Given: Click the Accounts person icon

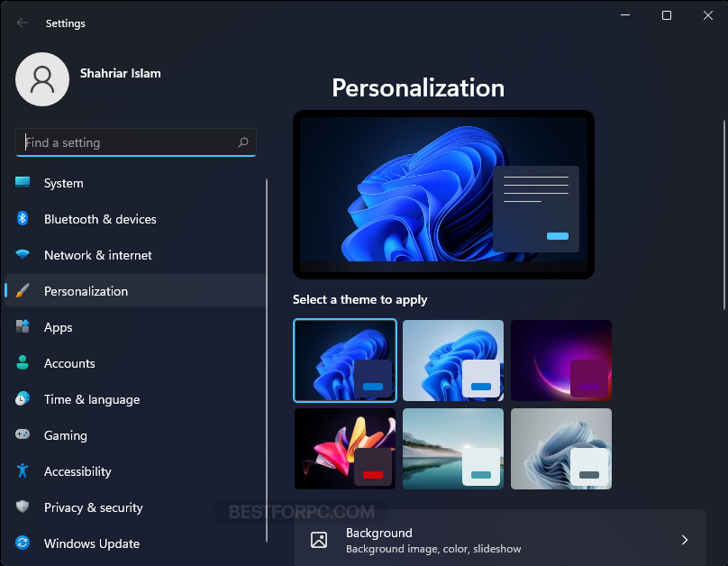Looking at the screenshot, I should [23, 362].
